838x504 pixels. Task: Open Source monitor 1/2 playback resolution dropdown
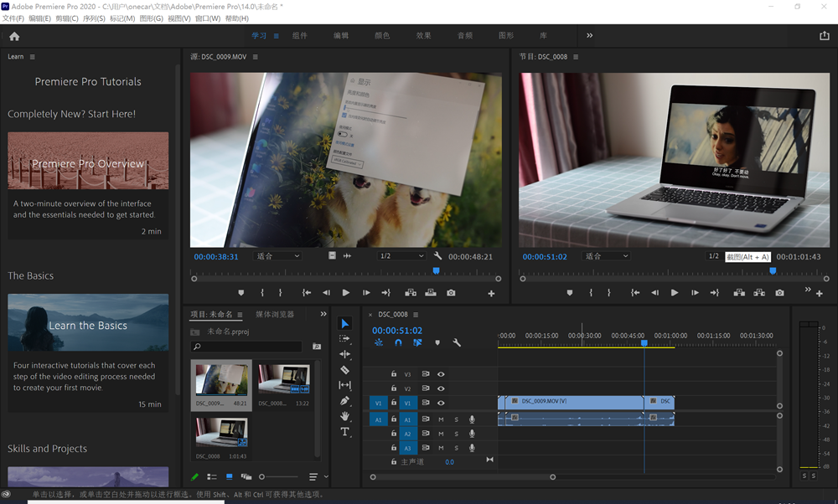click(401, 256)
